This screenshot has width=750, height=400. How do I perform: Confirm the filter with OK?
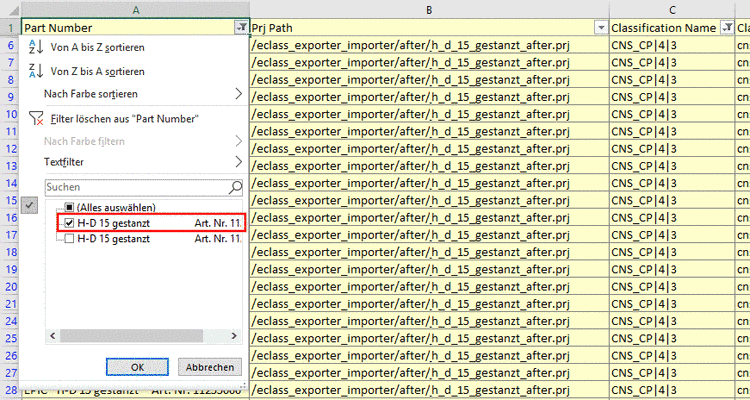pyautogui.click(x=138, y=367)
